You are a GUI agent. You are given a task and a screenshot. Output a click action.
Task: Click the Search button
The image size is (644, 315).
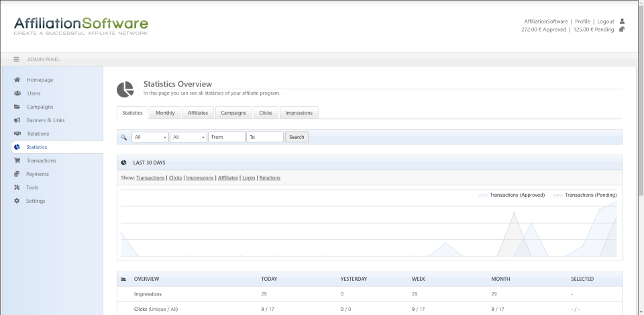(x=297, y=137)
